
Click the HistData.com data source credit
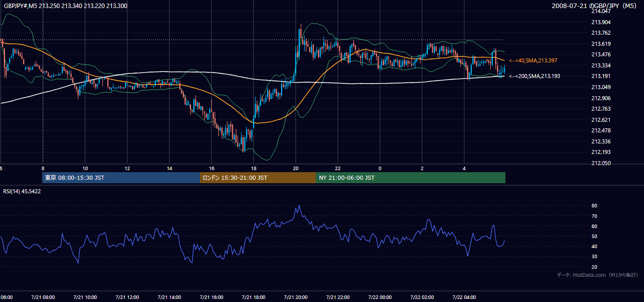pyautogui.click(x=598, y=275)
